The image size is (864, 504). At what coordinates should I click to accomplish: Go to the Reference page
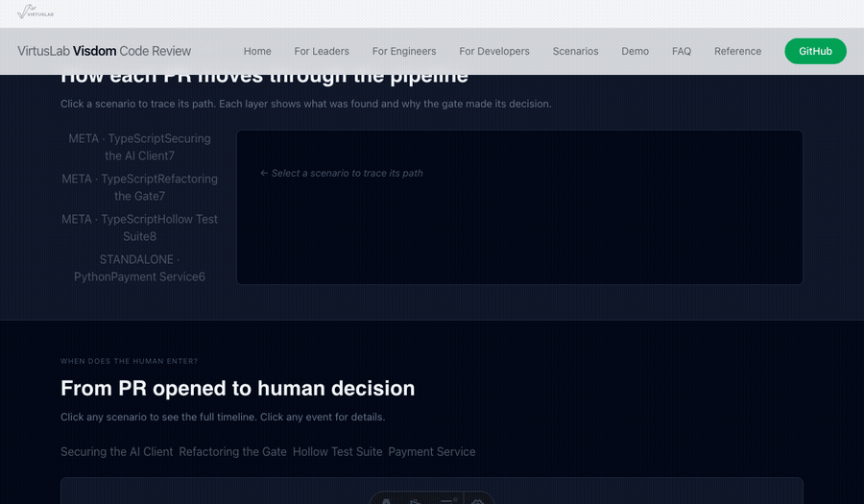click(737, 51)
